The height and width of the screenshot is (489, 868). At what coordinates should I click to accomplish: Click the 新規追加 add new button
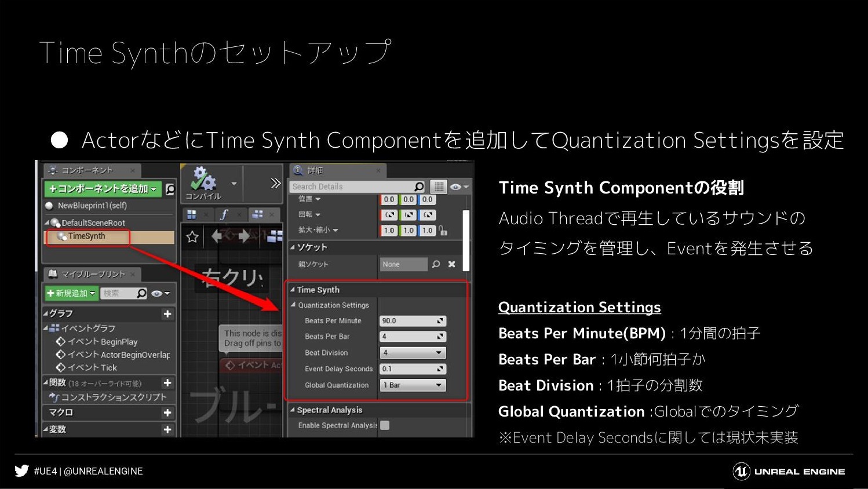tap(71, 293)
